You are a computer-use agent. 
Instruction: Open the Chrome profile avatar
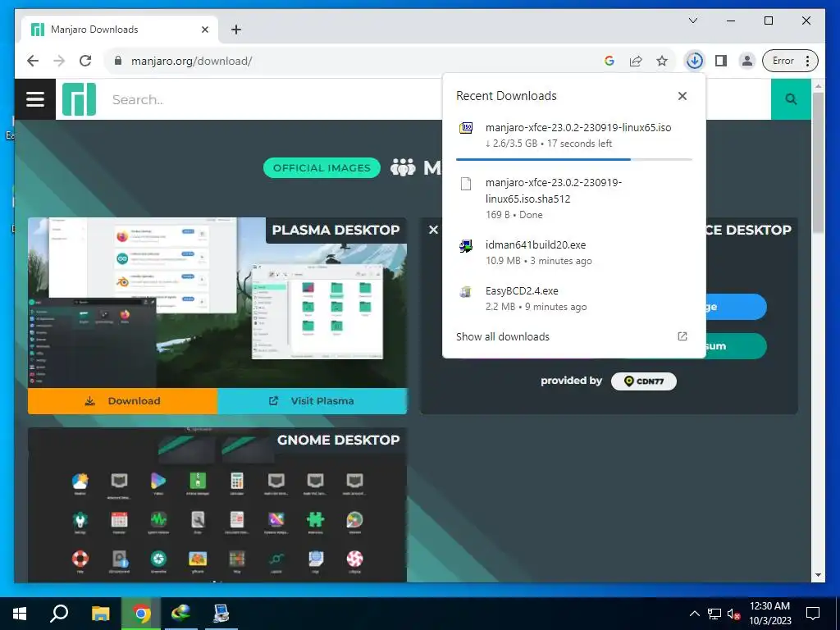(746, 61)
